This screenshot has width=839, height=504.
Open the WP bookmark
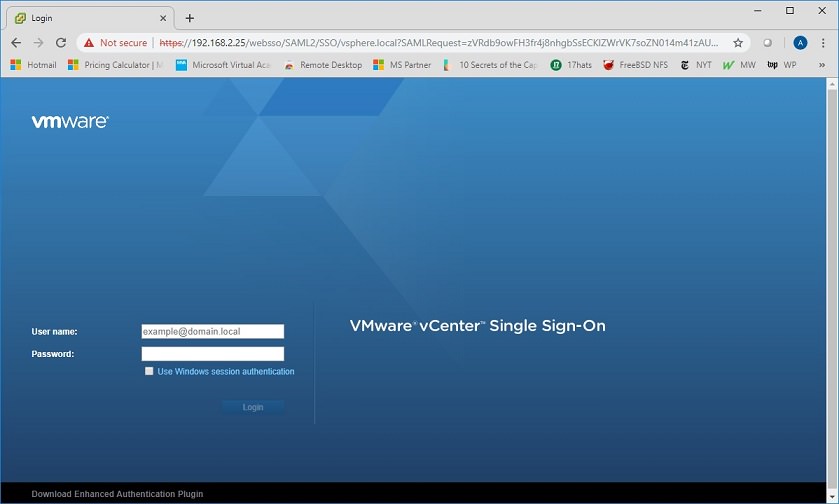(782, 65)
